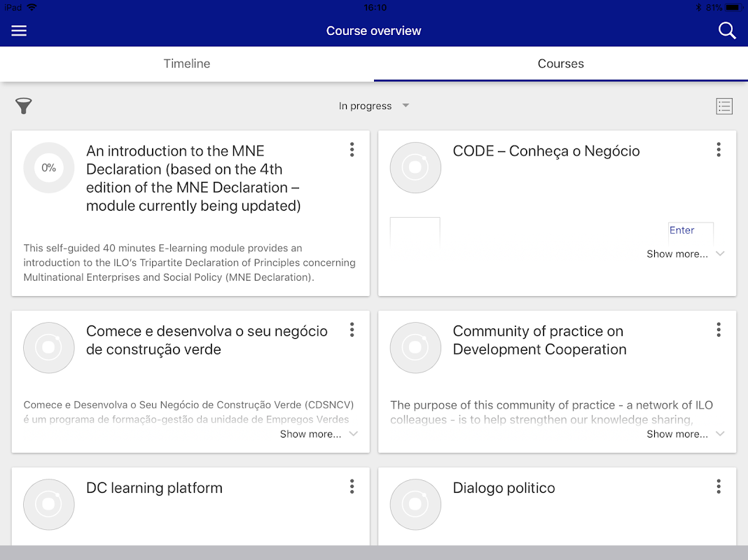
Task: Open the hamburger navigation menu
Action: (19, 31)
